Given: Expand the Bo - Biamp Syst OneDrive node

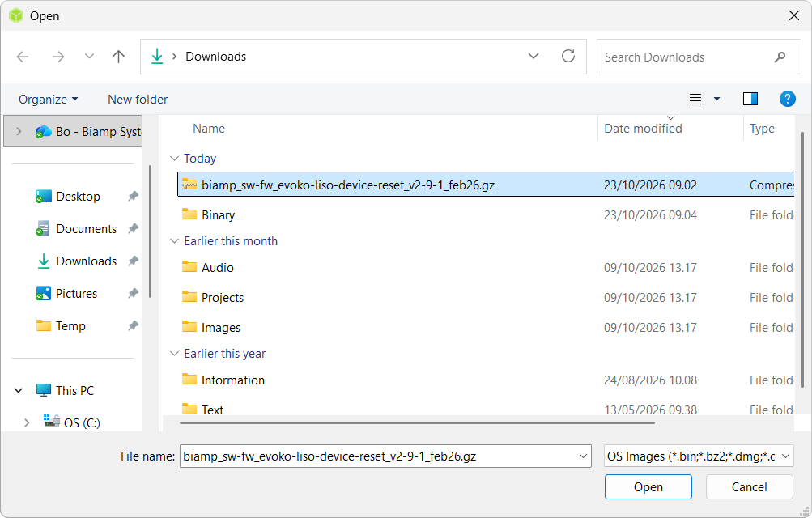Looking at the screenshot, I should click(x=19, y=131).
